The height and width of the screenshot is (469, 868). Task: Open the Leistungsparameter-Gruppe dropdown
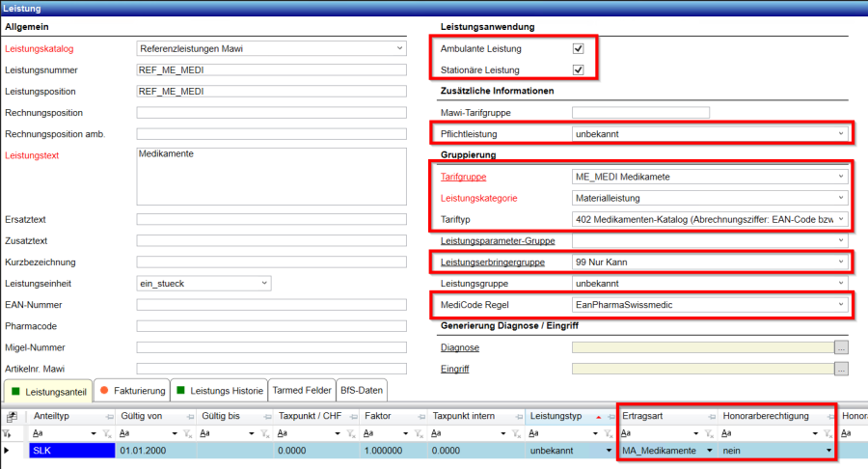click(x=840, y=240)
